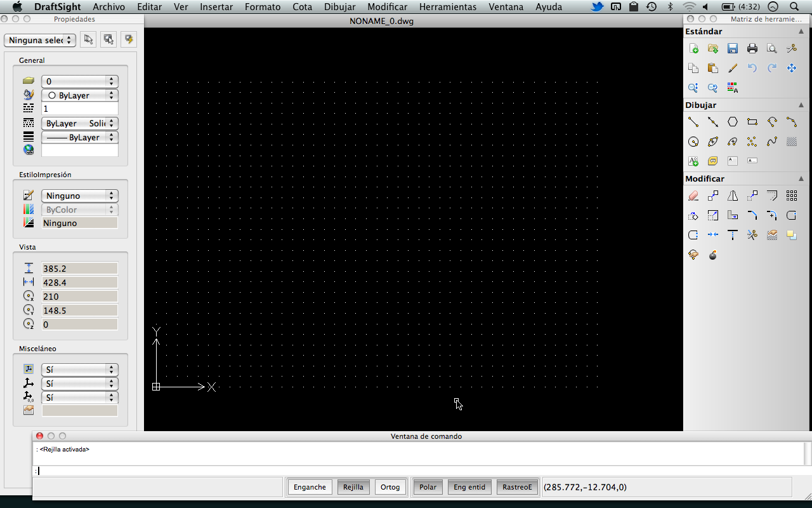Toggle the Eng entid button

pos(469,487)
